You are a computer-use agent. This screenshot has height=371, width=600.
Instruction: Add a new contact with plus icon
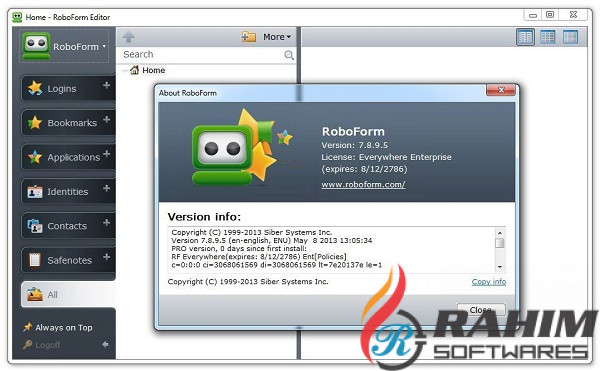[x=106, y=223]
